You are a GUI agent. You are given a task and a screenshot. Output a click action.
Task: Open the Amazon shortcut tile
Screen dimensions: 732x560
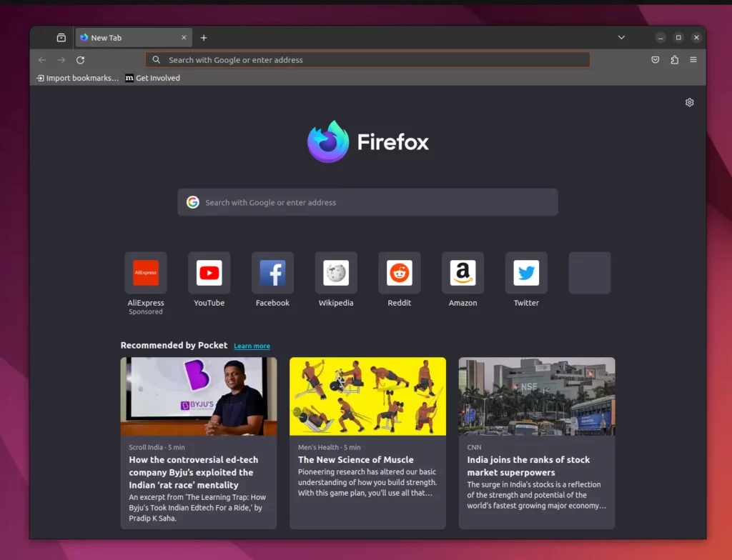tap(463, 273)
